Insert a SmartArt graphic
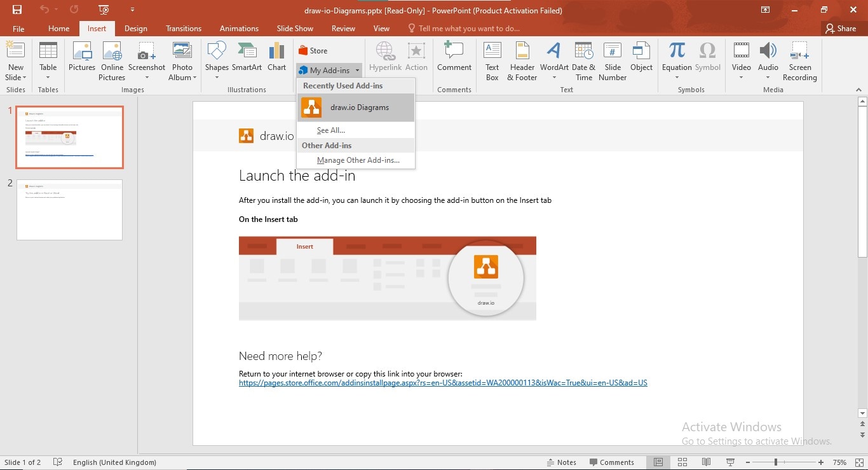 pyautogui.click(x=247, y=57)
